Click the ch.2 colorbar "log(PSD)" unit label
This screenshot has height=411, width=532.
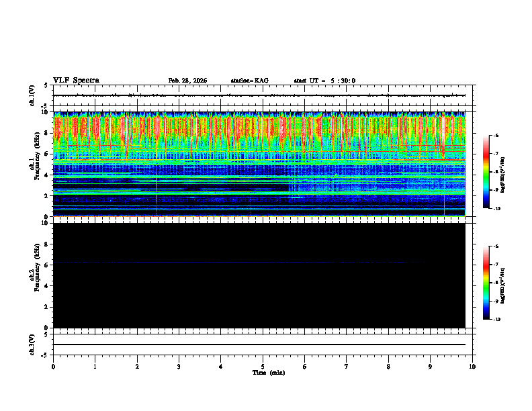pos(503,286)
